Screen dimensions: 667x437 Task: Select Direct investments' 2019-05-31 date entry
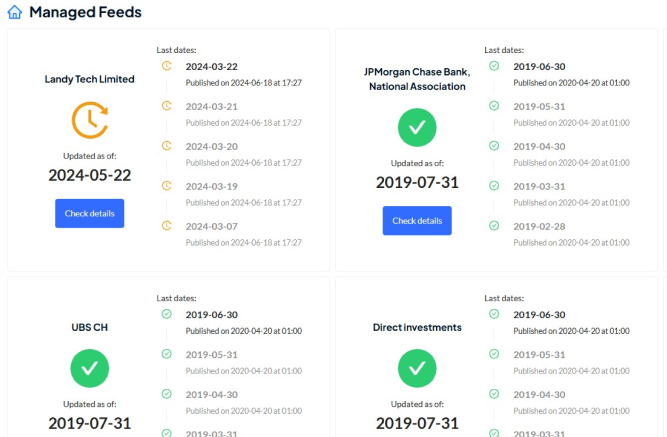539,355
